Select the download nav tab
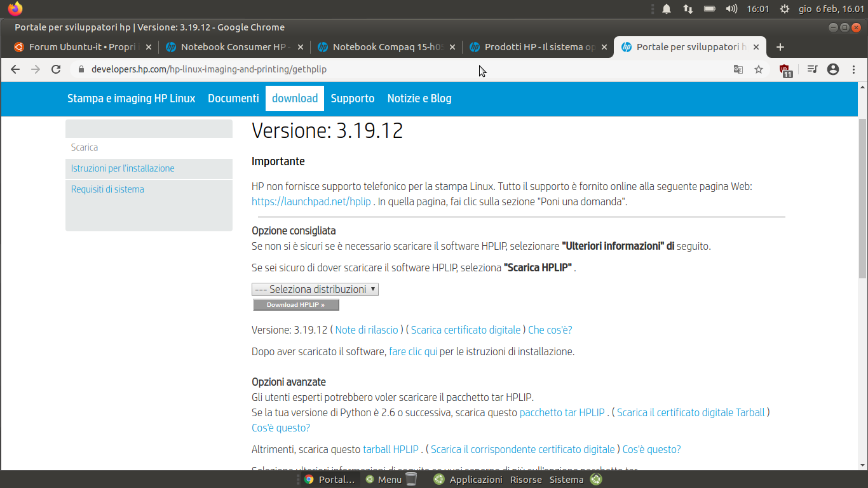Image resolution: width=868 pixels, height=488 pixels. (x=295, y=98)
